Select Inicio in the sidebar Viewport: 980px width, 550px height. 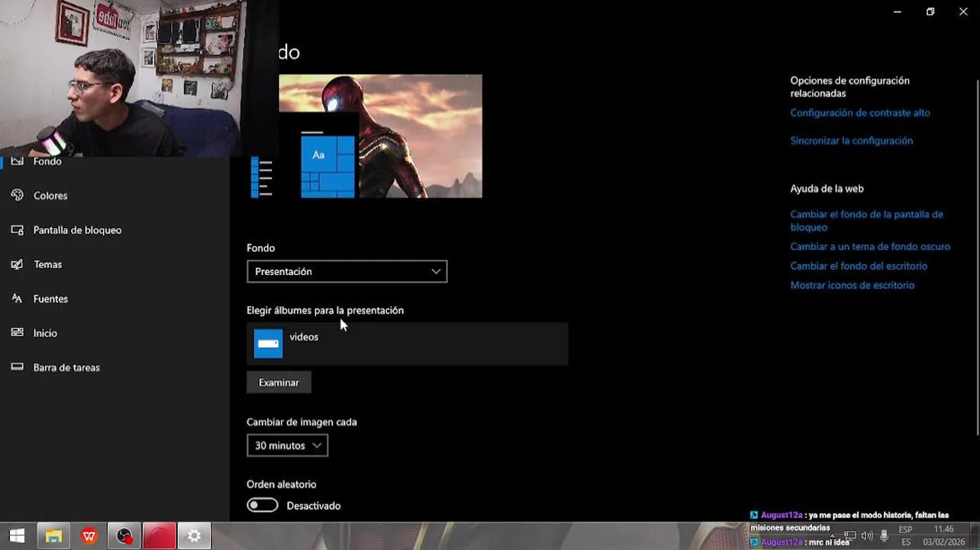(45, 333)
